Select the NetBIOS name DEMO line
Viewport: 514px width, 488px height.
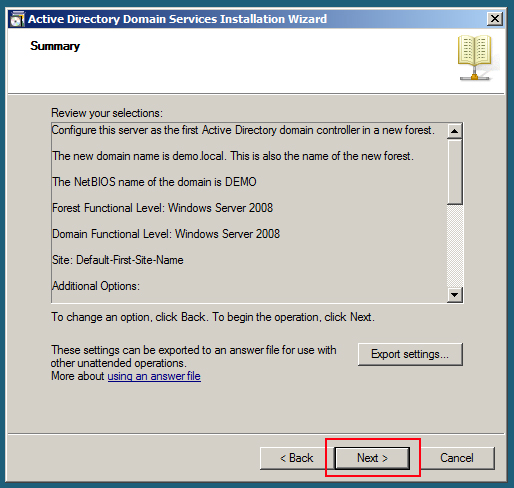pyautogui.click(x=154, y=182)
